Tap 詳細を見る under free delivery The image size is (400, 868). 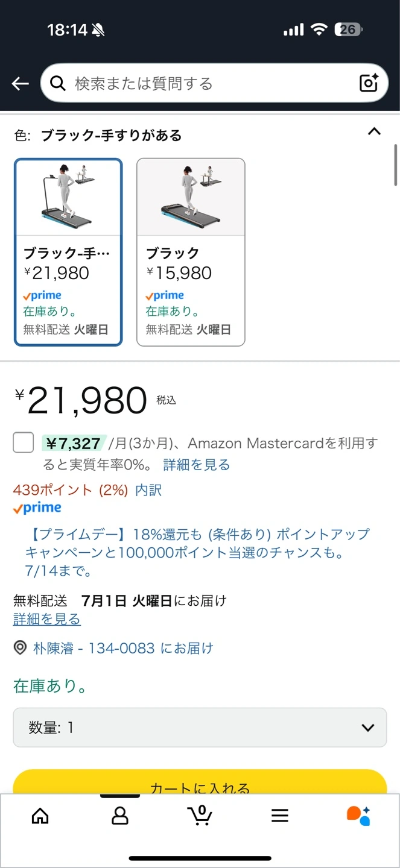47,619
